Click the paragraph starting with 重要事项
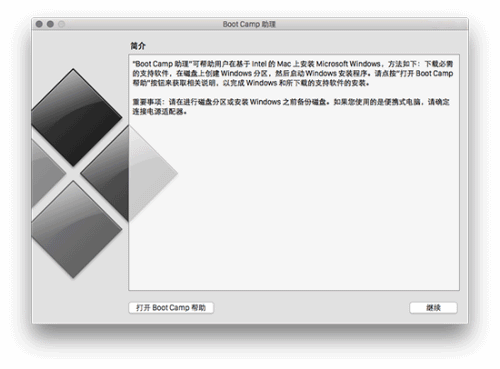 pos(291,107)
